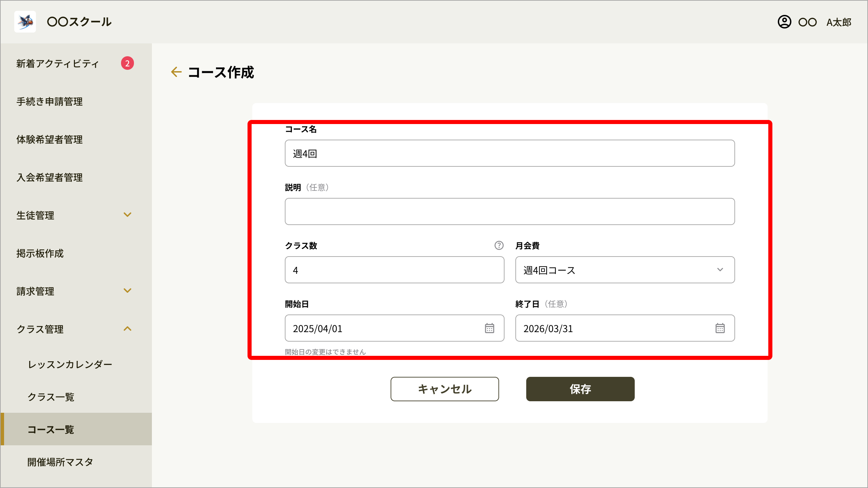Open the user account avatar icon
868x488 pixels.
pyautogui.click(x=784, y=22)
